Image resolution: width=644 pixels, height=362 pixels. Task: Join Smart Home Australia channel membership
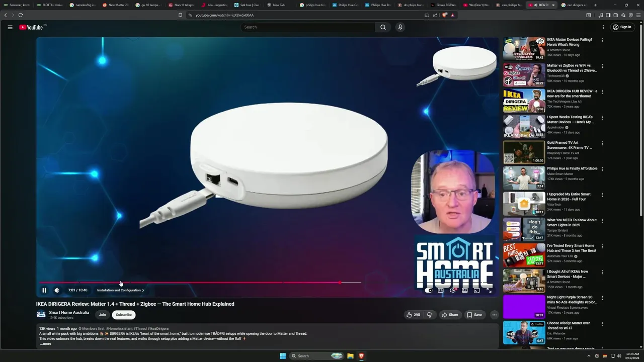point(103,315)
